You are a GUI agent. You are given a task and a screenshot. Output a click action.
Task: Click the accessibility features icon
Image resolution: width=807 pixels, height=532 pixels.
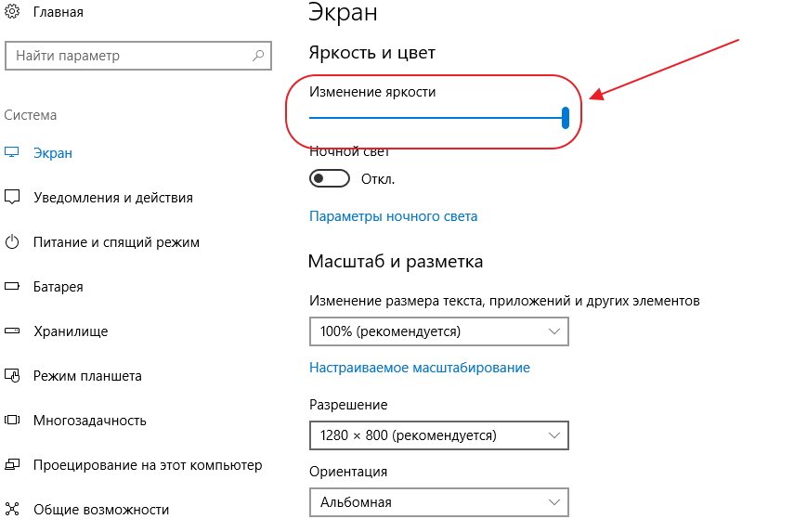tap(13, 509)
